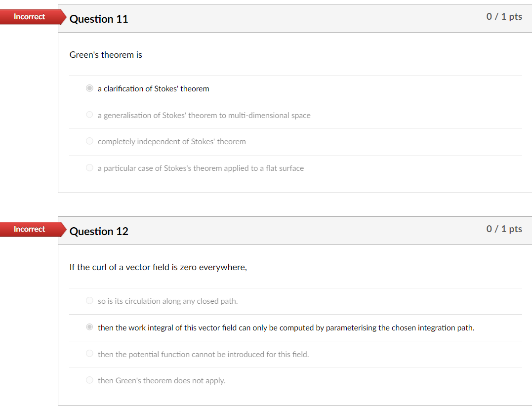The height and width of the screenshot is (406, 532).
Task: Select radio option 'a clarification of Stokes' theorem'
Action: (x=89, y=88)
